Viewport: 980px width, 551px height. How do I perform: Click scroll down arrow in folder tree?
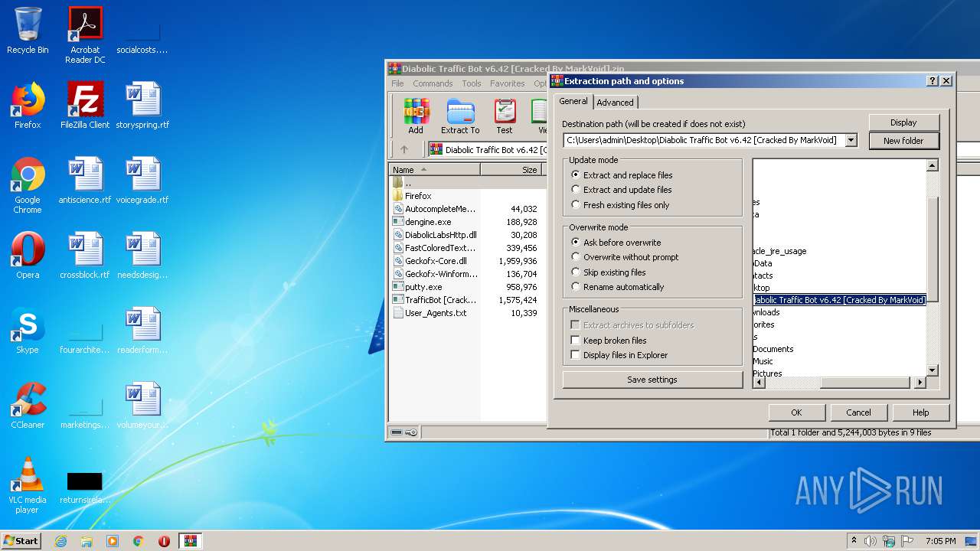coord(932,370)
